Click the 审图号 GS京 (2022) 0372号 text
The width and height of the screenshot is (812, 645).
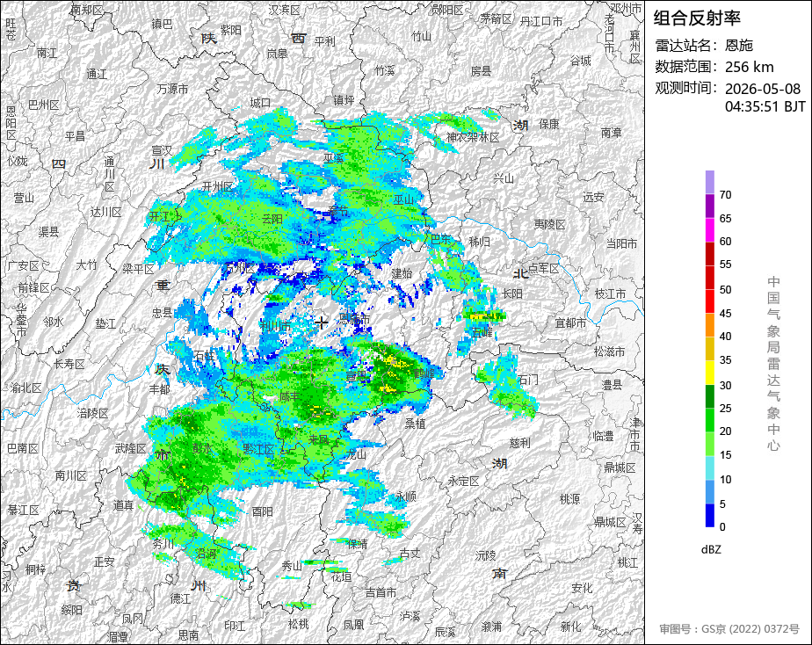point(729,629)
